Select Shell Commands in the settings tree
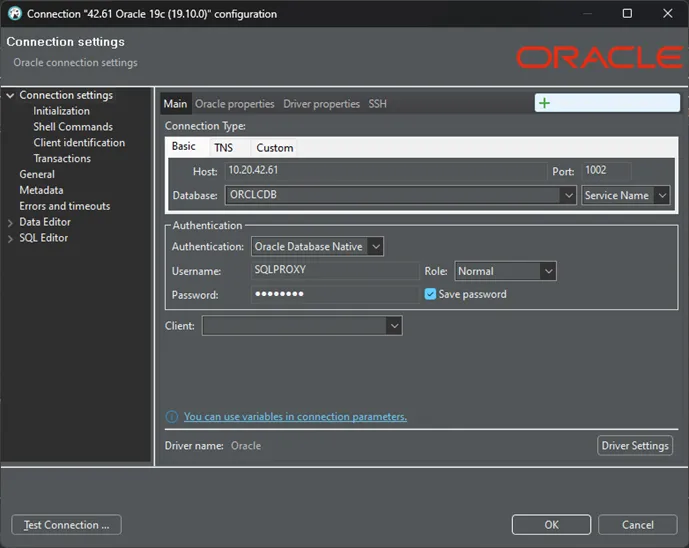This screenshot has height=548, width=689. point(73,127)
